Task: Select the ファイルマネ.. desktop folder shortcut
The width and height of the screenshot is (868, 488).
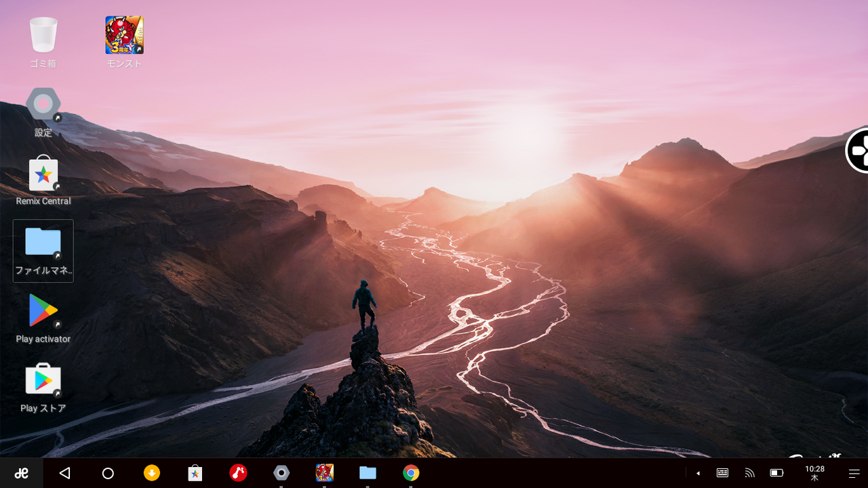Action: [43, 251]
